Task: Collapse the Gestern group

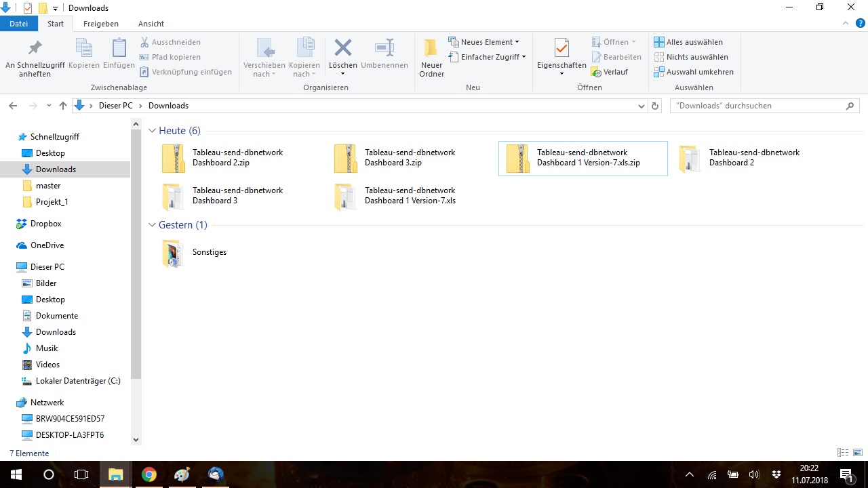Action: click(153, 225)
